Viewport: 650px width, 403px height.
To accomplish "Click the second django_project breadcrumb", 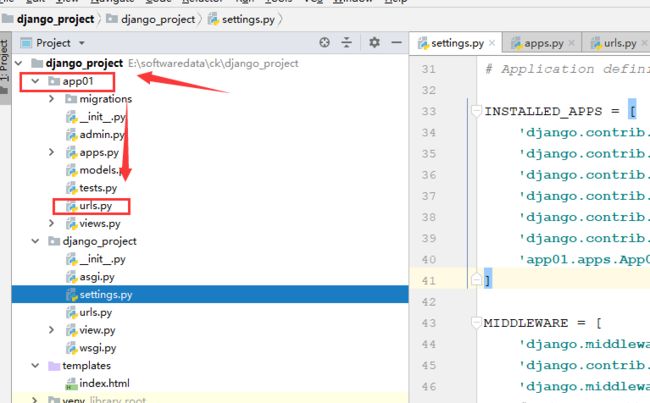I will pos(151,19).
